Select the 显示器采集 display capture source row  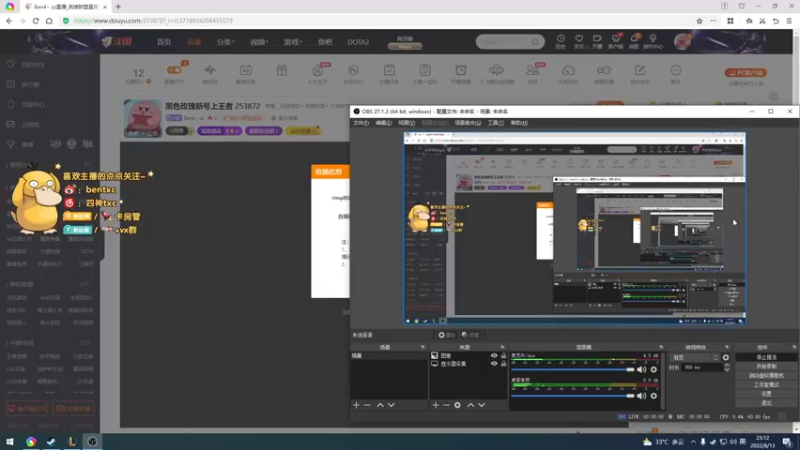click(468, 364)
